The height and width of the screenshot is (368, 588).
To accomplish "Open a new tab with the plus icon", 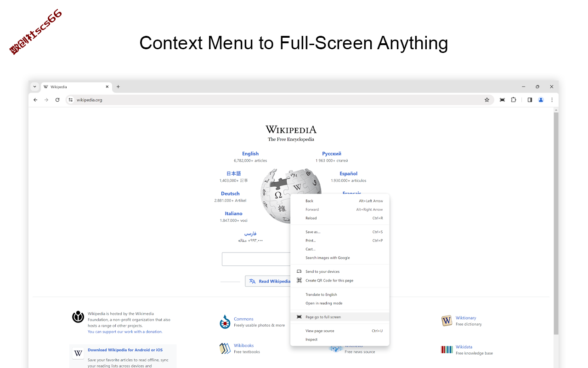I will [x=118, y=86].
